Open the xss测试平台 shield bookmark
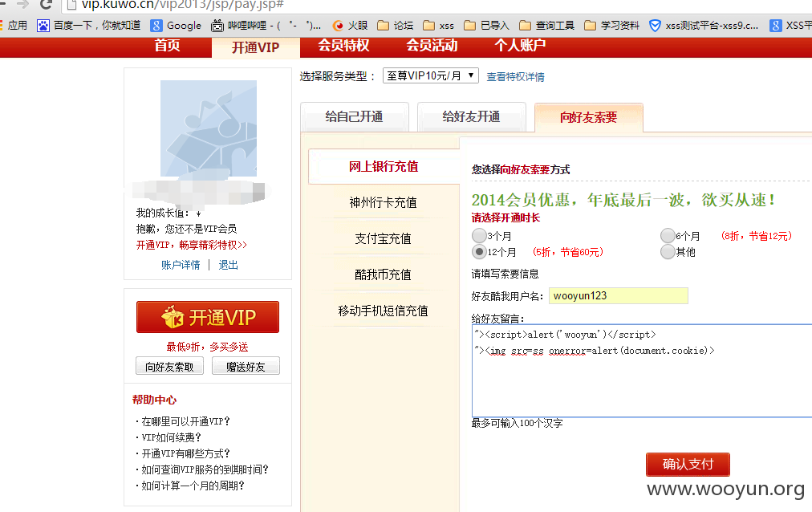This screenshot has height=512, width=812. pyautogui.click(x=703, y=26)
